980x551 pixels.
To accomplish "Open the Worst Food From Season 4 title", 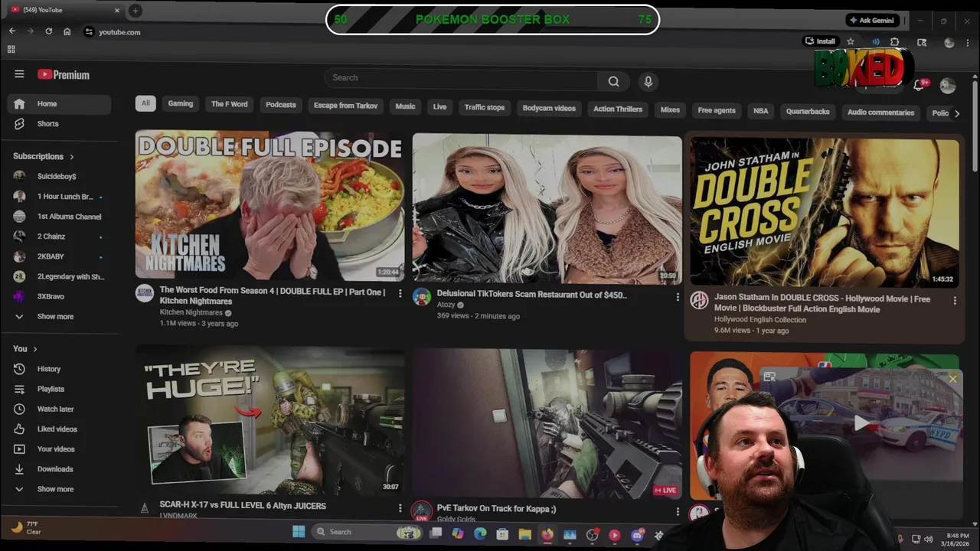I will pos(272,296).
